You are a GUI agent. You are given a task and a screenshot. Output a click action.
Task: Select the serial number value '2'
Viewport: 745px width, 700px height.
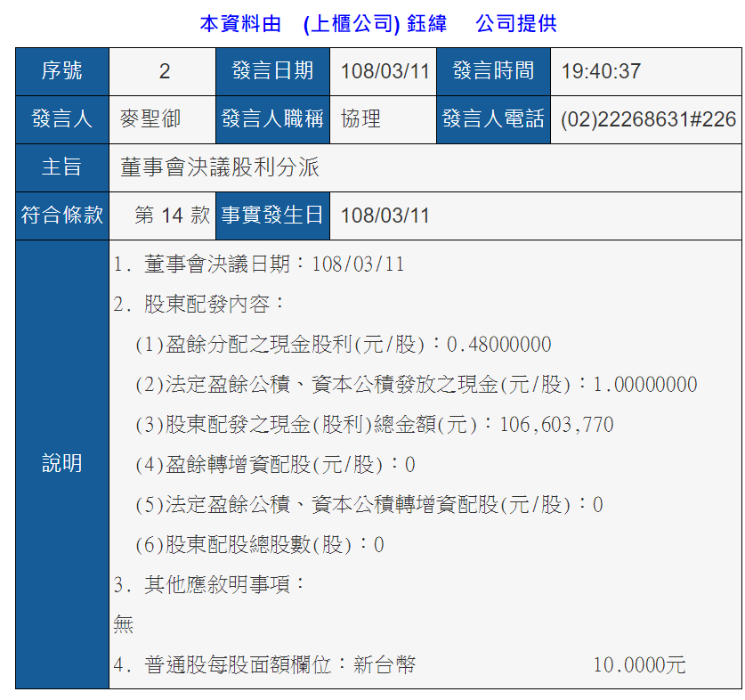coord(163,71)
